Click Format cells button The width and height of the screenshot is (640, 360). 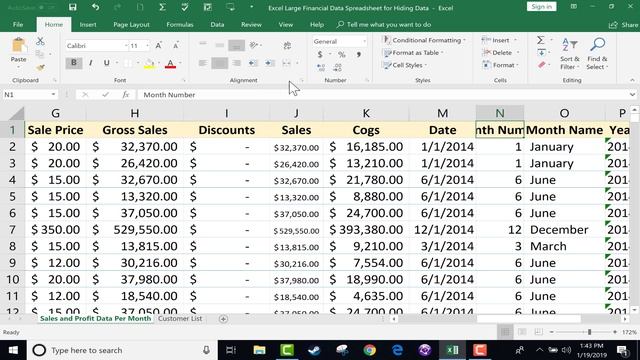[501, 65]
